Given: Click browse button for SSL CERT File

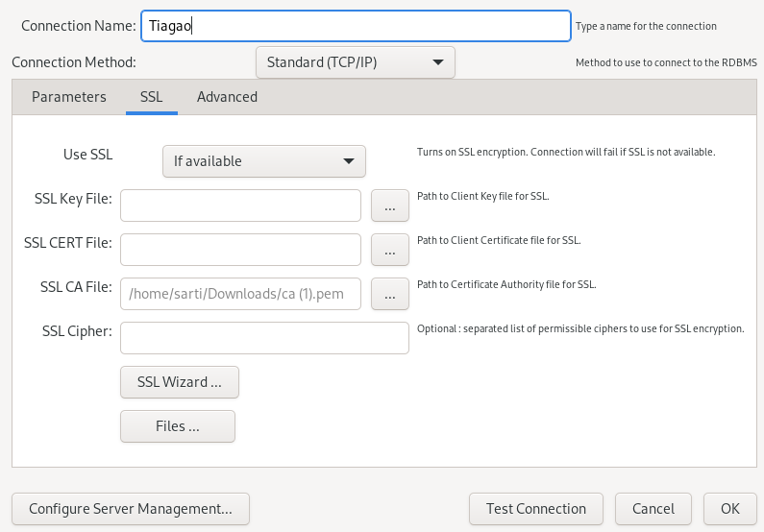Looking at the screenshot, I should [389, 250].
